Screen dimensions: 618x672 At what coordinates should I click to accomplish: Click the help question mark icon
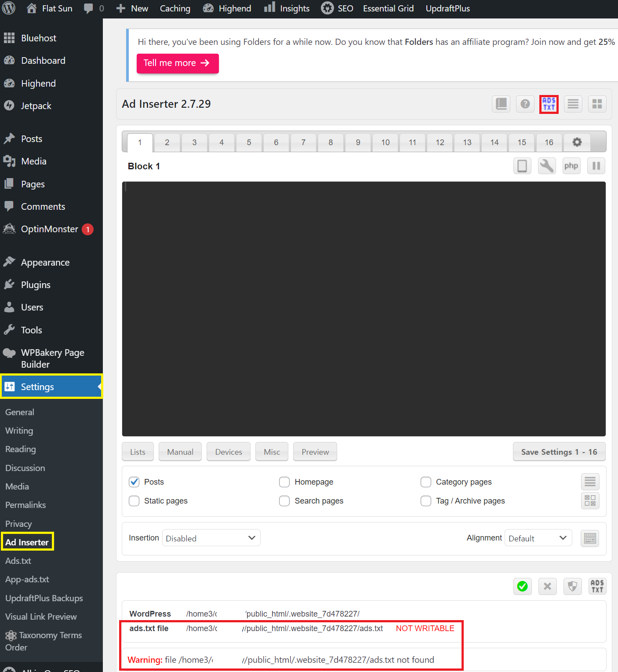click(x=525, y=104)
